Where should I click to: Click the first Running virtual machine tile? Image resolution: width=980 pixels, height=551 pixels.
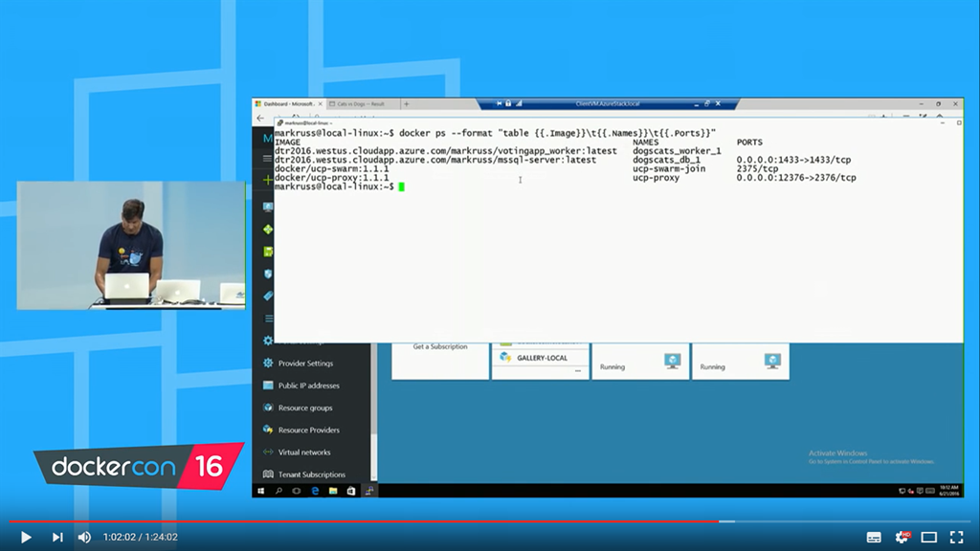[x=640, y=361]
